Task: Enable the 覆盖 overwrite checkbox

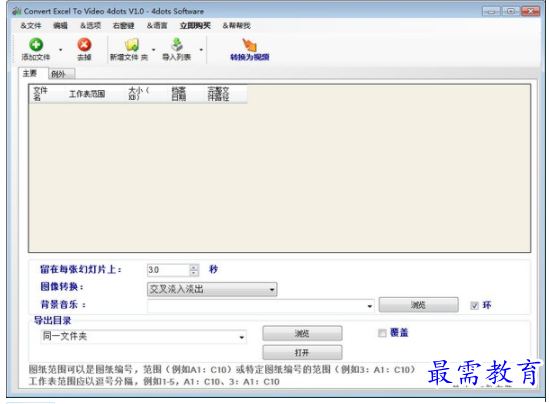Action: pos(382,333)
